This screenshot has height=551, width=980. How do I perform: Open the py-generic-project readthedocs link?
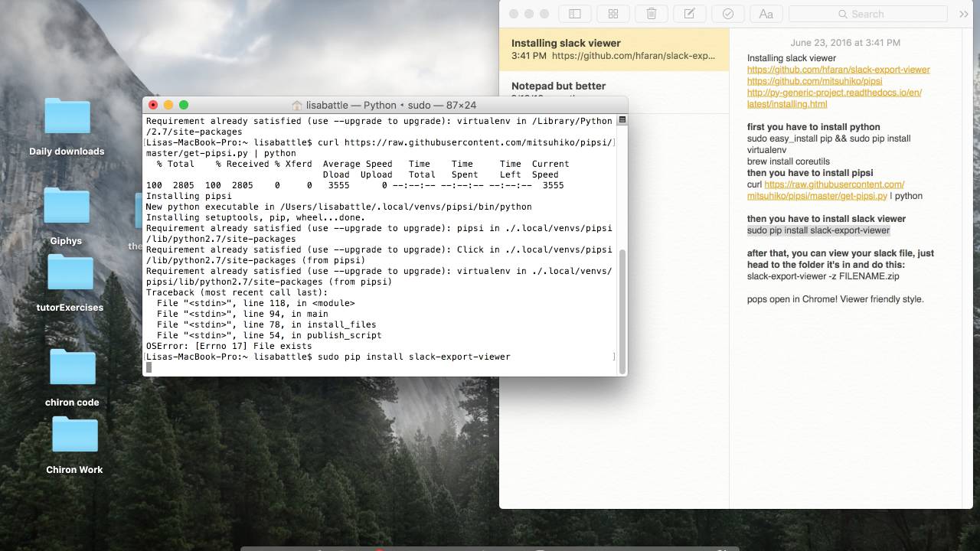[x=835, y=98]
